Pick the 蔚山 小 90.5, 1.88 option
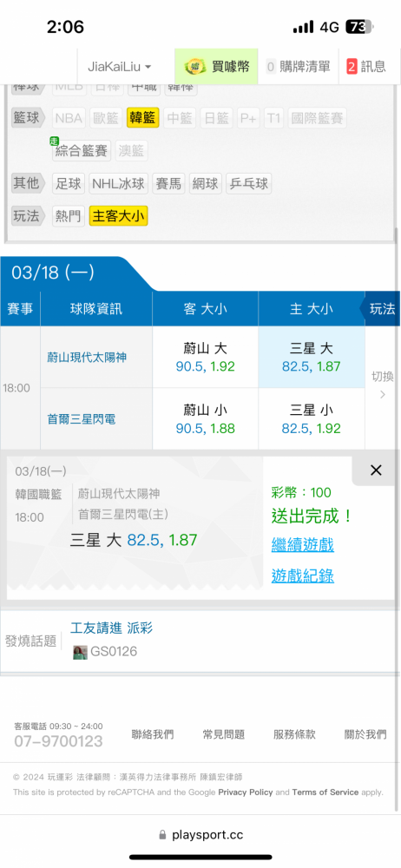 tap(206, 419)
